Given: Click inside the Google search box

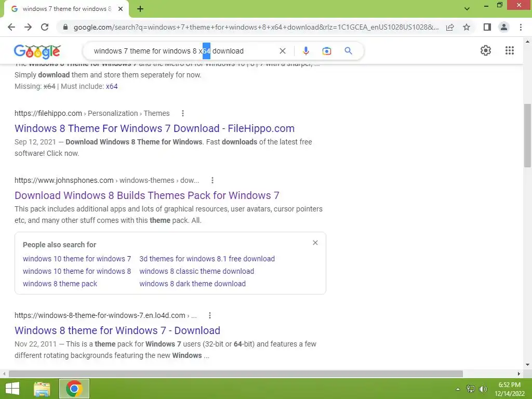Looking at the screenshot, I should (183, 51).
